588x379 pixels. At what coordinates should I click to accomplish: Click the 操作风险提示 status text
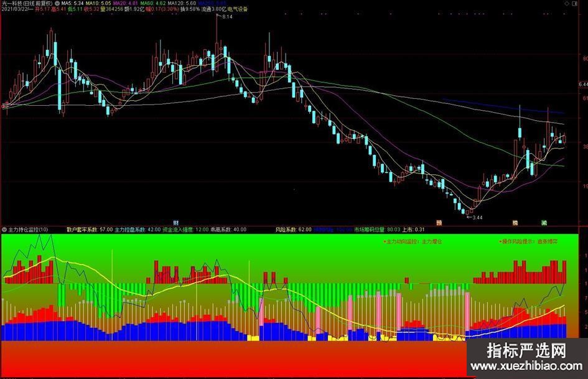coord(528,241)
